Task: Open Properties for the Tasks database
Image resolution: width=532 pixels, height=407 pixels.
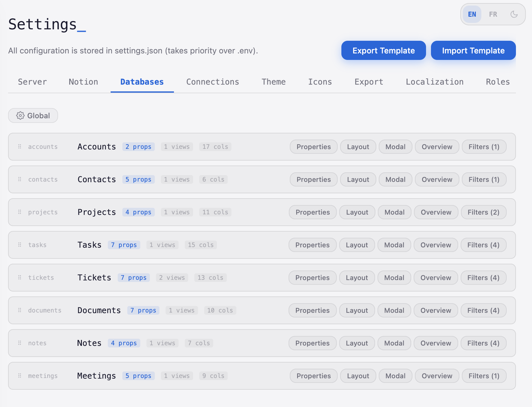Action: tap(312, 245)
